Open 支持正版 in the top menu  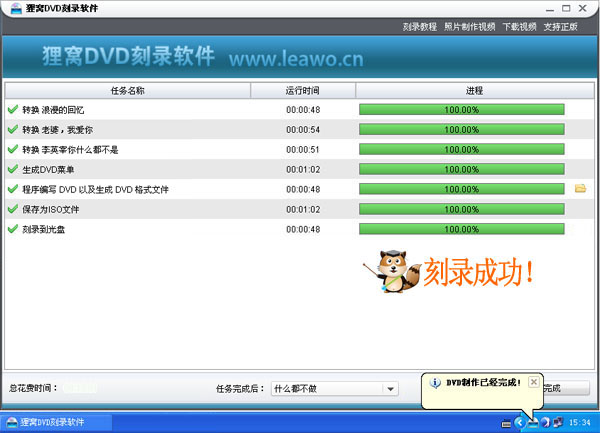(561, 27)
